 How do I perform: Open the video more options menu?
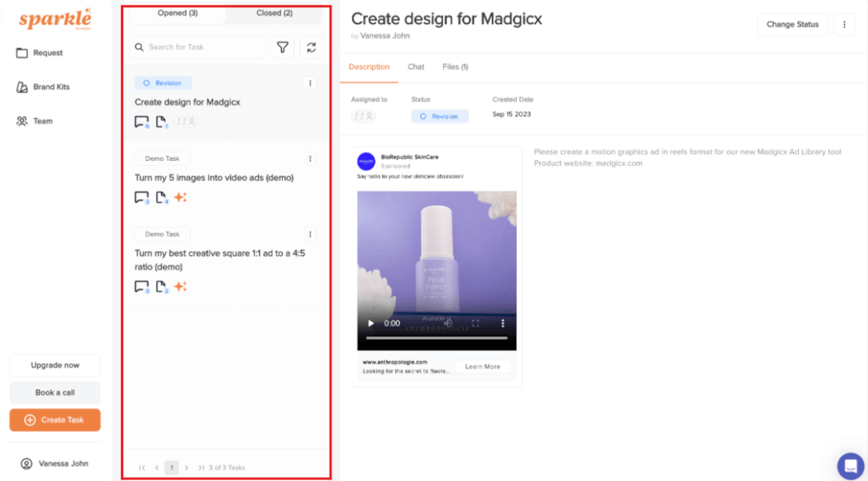click(x=502, y=323)
